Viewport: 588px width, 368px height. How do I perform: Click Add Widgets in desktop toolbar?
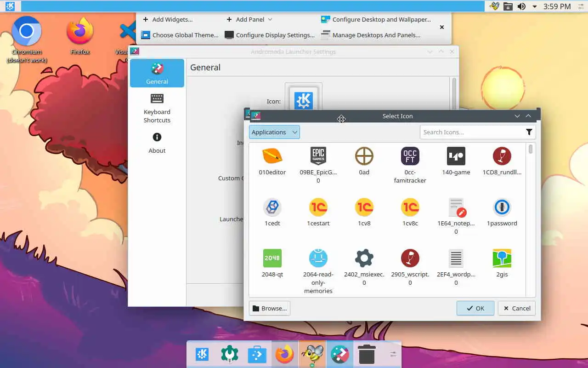(168, 19)
